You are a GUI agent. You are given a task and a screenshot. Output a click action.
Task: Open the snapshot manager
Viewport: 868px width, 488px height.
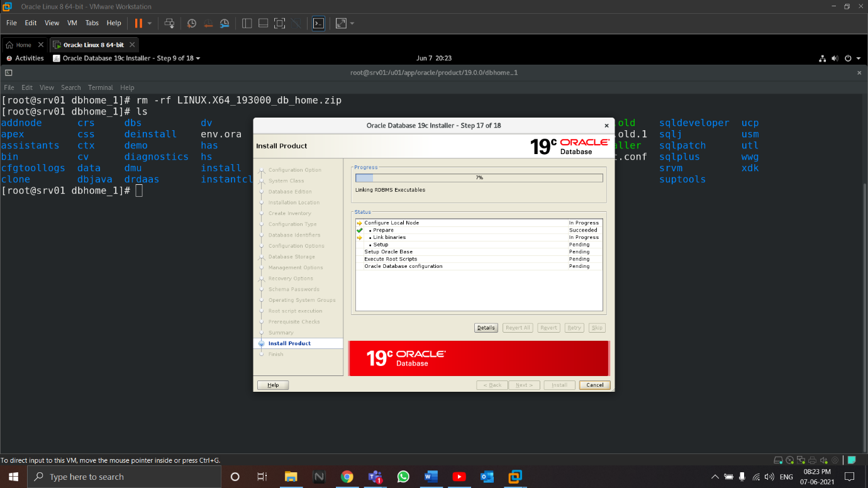coord(225,23)
